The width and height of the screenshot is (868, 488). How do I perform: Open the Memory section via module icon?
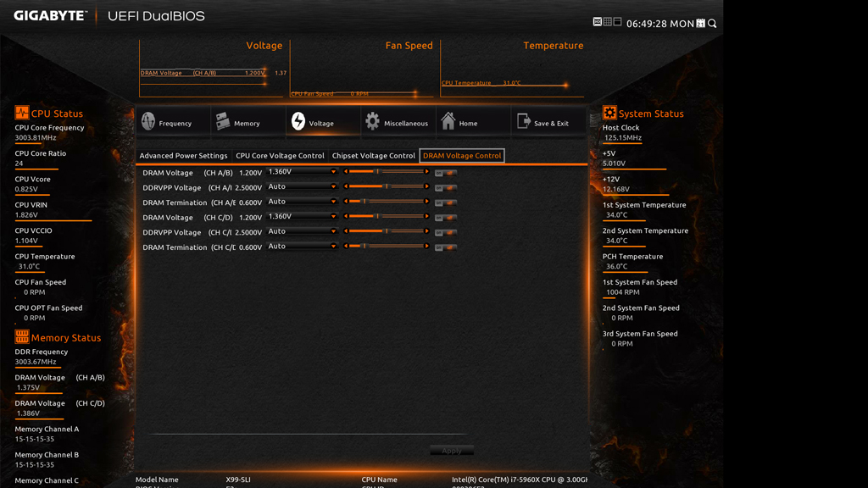click(223, 122)
